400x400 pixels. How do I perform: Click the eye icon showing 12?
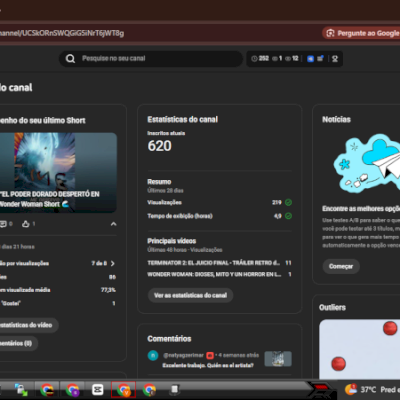288,59
